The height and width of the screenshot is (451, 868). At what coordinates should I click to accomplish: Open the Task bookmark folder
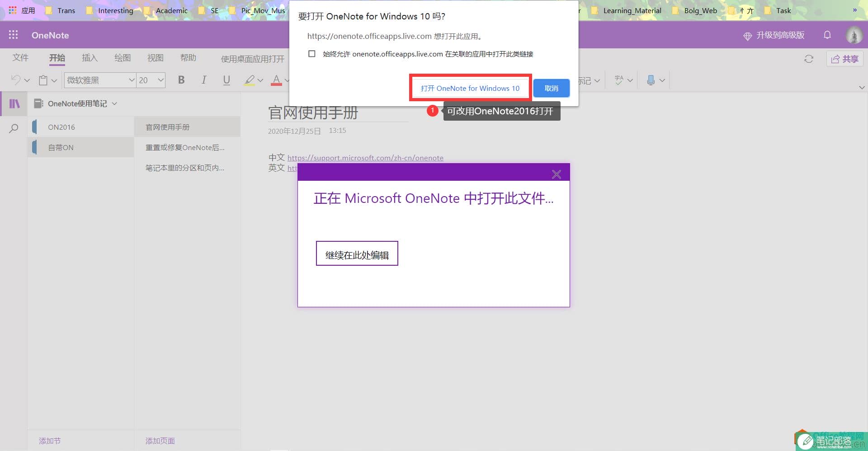pos(778,10)
